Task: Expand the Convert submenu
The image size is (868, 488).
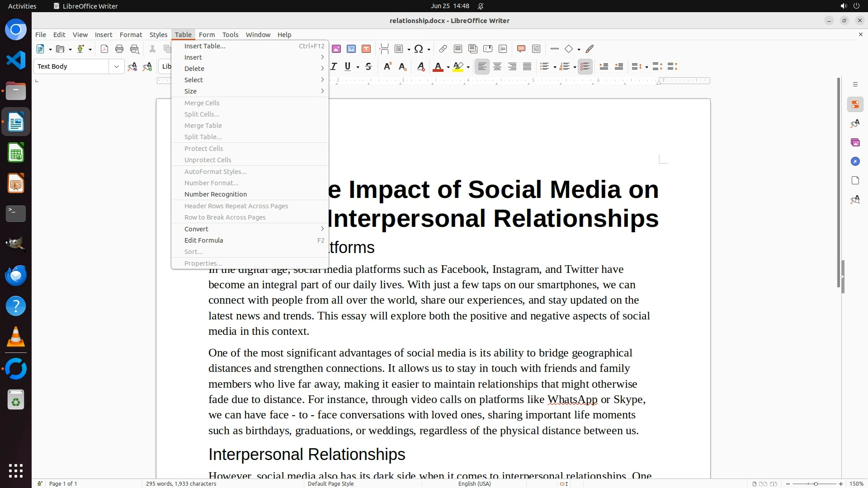Action: point(196,229)
